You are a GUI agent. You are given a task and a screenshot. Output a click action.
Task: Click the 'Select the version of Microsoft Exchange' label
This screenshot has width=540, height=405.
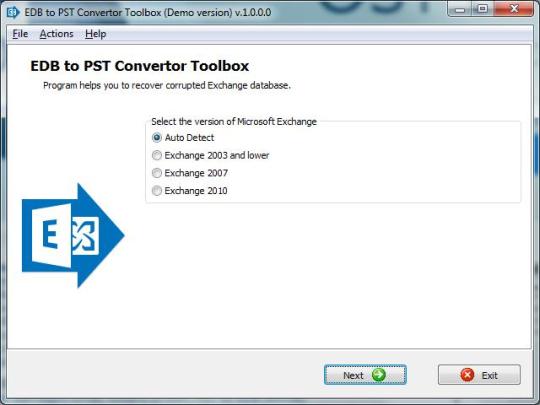coord(234,122)
